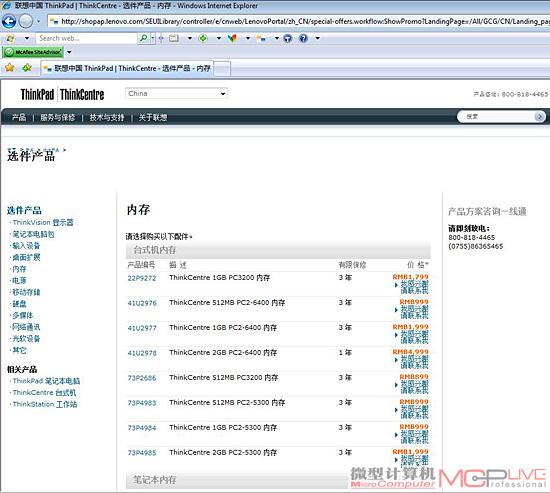Open the recent pages dropdown beside Forward
This screenshot has height=493, width=550.
[x=39, y=21]
